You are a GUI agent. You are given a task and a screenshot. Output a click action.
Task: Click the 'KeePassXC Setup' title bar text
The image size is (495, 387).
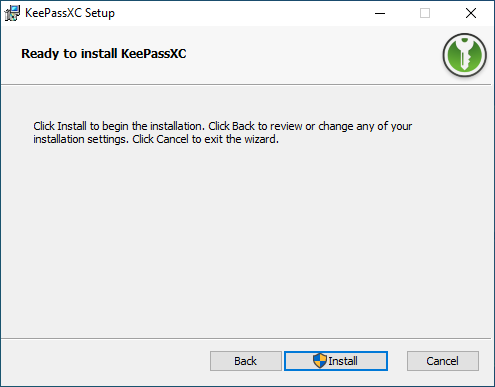tap(70, 13)
